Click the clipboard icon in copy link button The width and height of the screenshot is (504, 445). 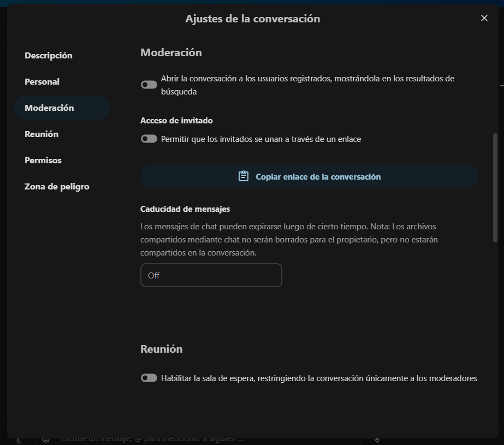pyautogui.click(x=244, y=176)
